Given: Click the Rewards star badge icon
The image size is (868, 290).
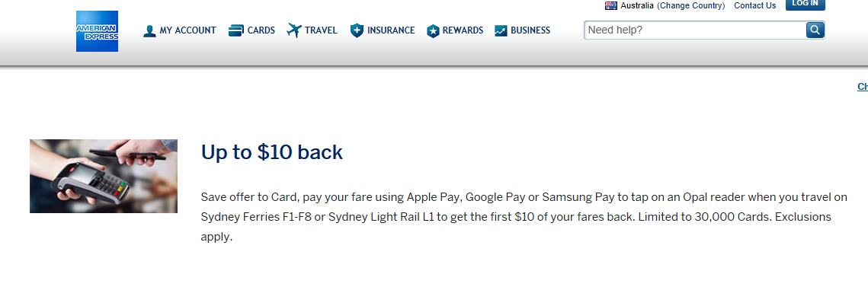Looking at the screenshot, I should click(433, 31).
